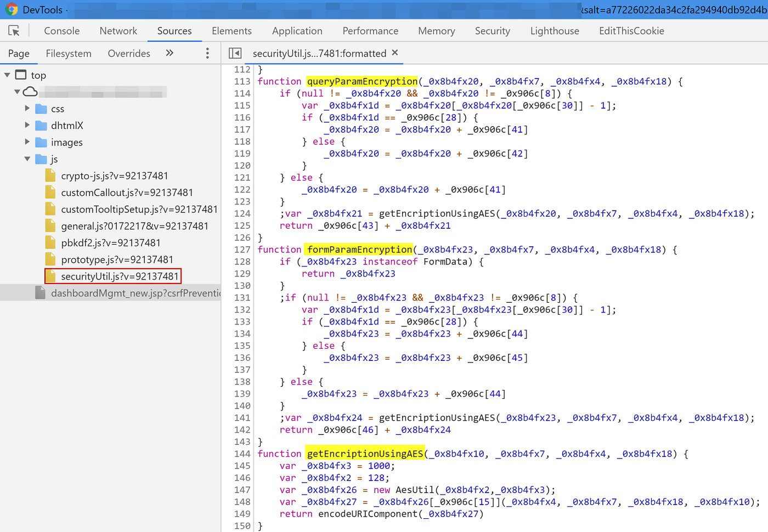Click the chevron to reveal hidden navigator tabs
Screen dimensions: 768x532
[x=170, y=53]
